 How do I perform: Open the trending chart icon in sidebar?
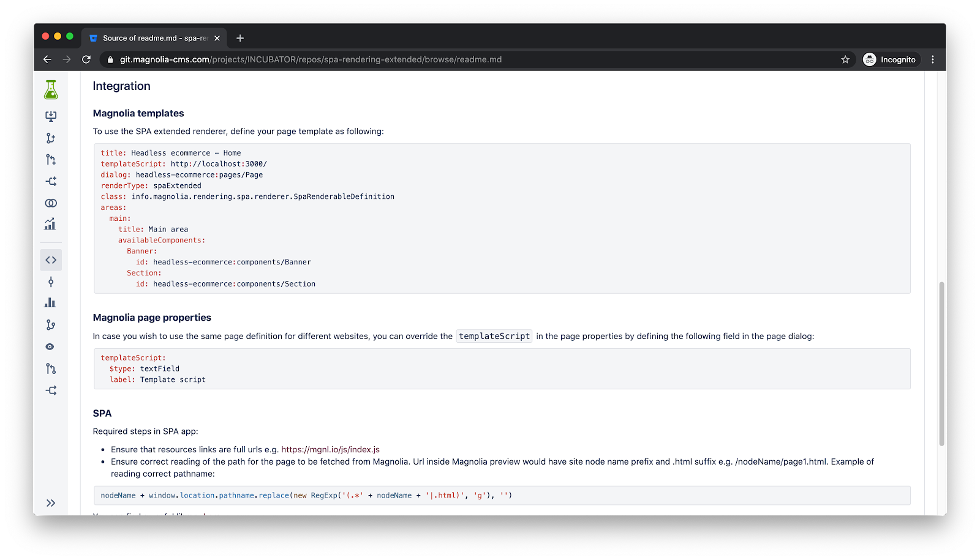(50, 224)
